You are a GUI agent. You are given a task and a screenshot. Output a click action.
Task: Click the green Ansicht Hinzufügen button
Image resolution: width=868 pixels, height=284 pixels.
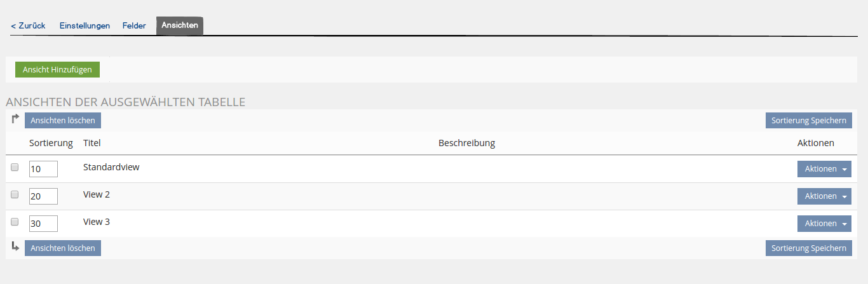coord(57,69)
